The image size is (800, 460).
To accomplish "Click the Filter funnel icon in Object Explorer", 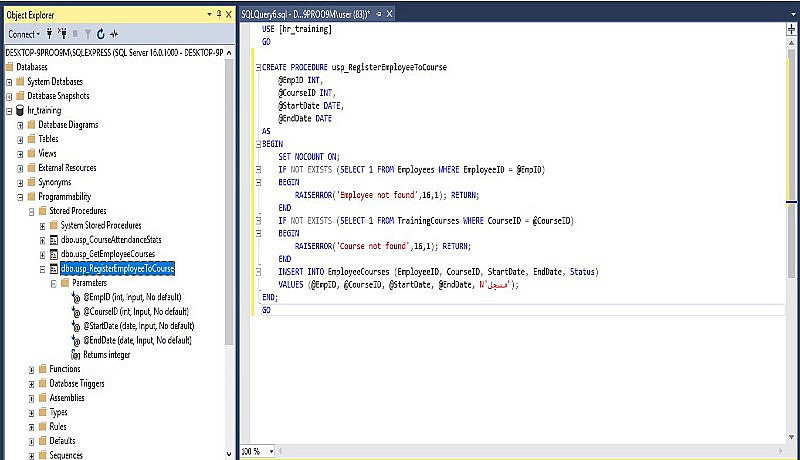I will pyautogui.click(x=88, y=34).
